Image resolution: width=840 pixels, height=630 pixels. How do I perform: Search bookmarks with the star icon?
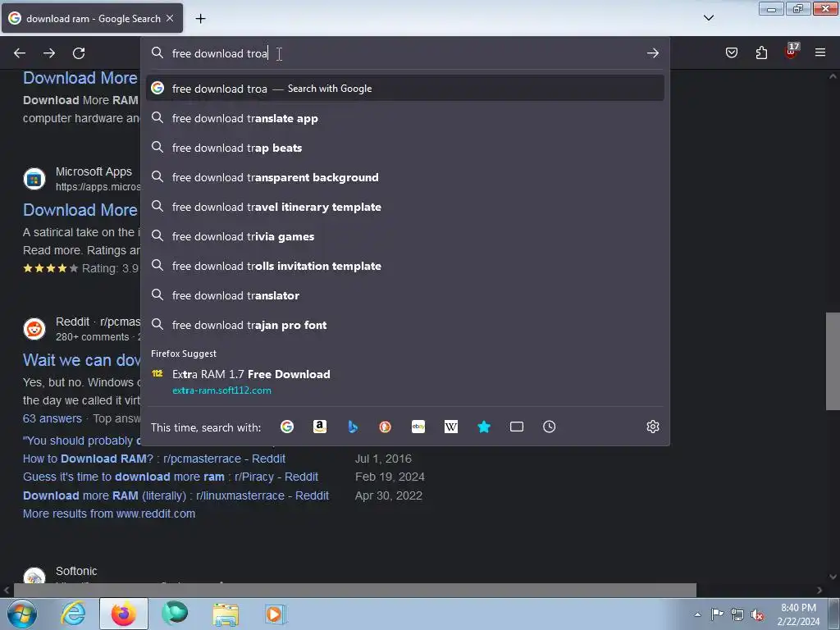pos(484,427)
